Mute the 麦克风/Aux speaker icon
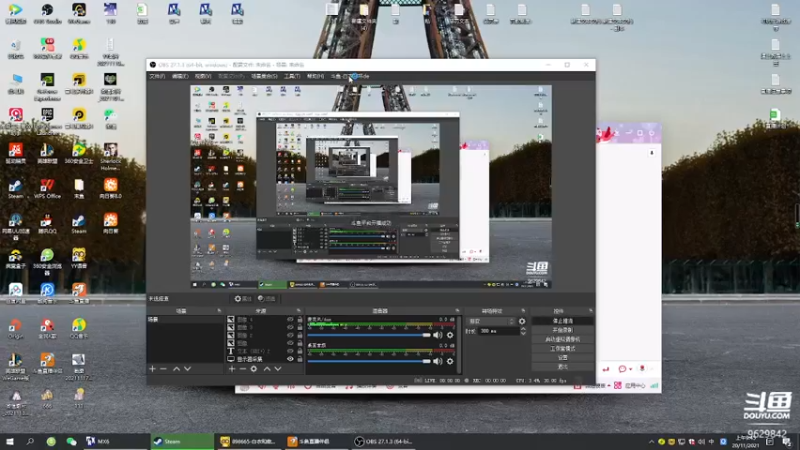This screenshot has width=800, height=450. pos(438,335)
